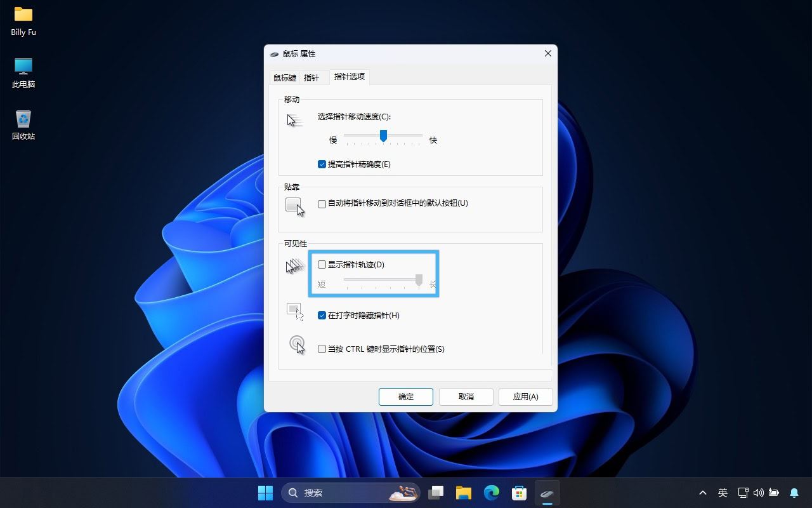Disable 提高指针精确度 checkbox
This screenshot has height=508, width=812.
click(x=322, y=164)
